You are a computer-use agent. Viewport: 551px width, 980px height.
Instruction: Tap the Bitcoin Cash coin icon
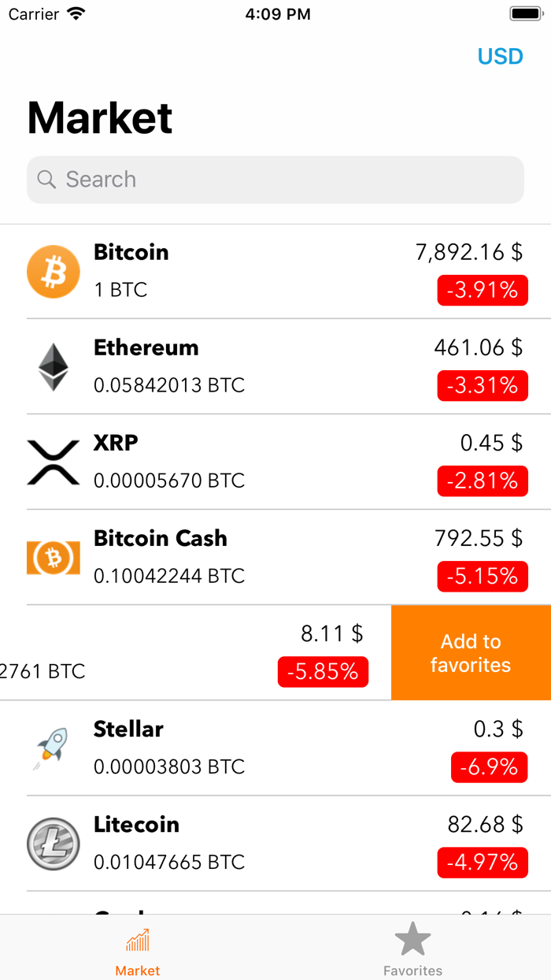(53, 558)
